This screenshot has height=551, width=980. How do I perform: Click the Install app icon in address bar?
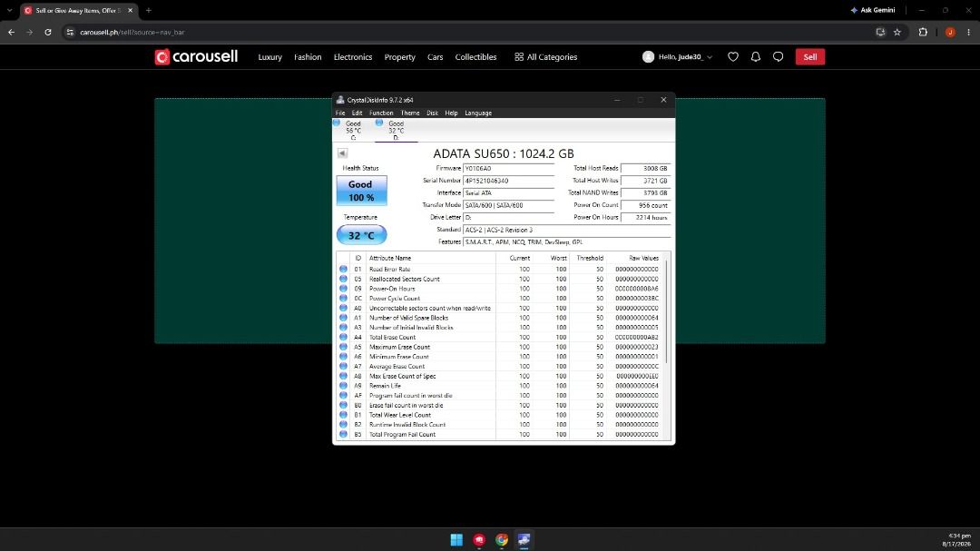pos(880,32)
